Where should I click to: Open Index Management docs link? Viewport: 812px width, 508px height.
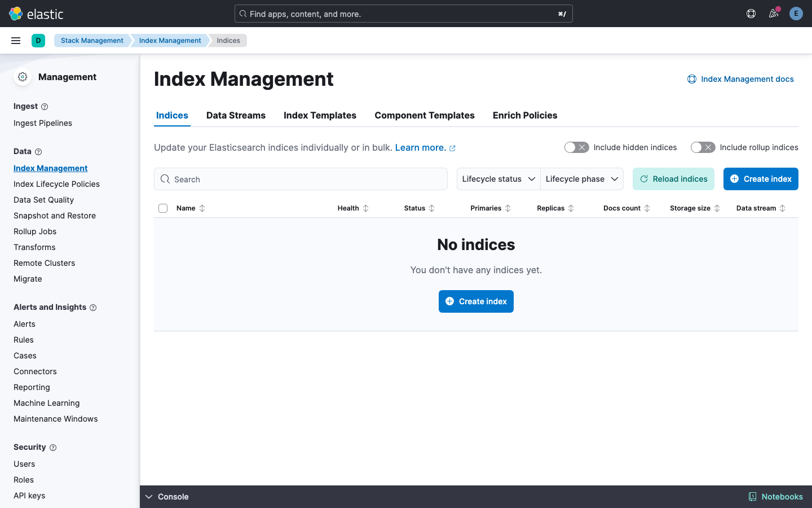(x=740, y=79)
